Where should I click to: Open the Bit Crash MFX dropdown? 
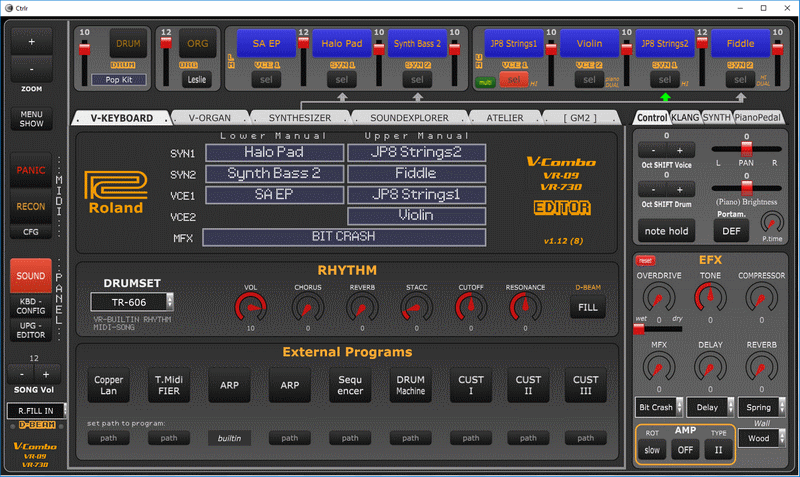coord(658,407)
